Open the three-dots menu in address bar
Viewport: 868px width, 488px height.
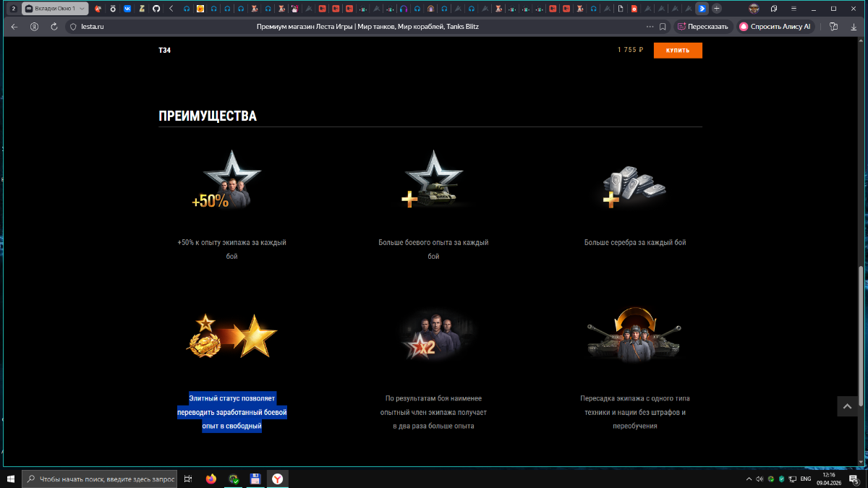(x=647, y=27)
